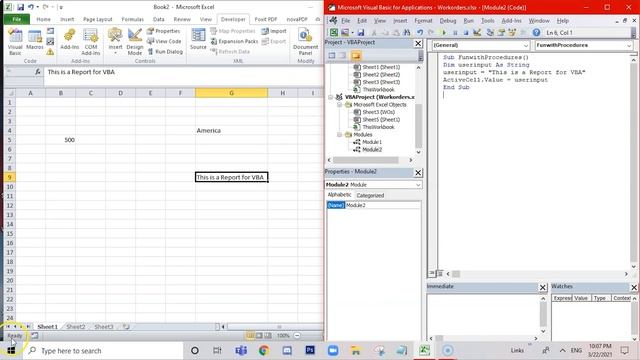Open Insert UserForm dropdown arrow in VBA toolbar
The width and height of the screenshot is (640, 360).
click(x=352, y=33)
